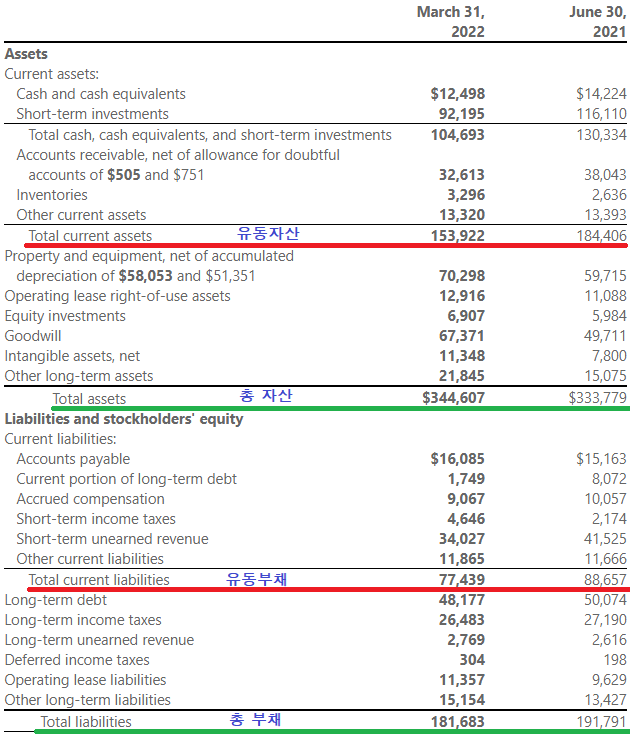This screenshot has width=630, height=735.
Task: Click the 'Total assets' row label
Action: pyautogui.click(x=89, y=399)
